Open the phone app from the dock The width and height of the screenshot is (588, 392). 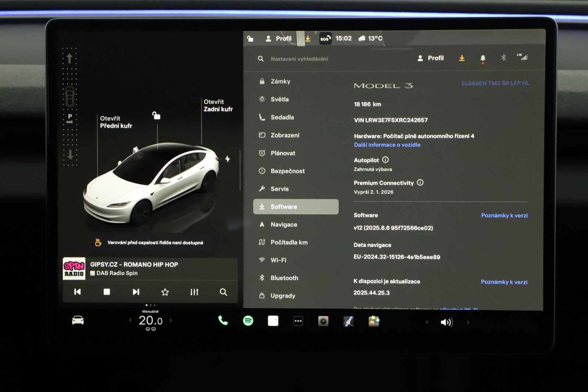[223, 321]
